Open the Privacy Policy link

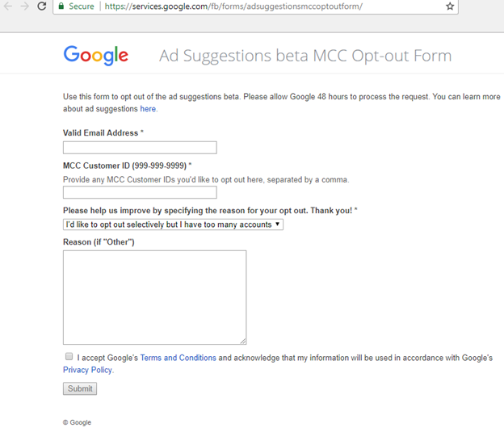tap(87, 370)
